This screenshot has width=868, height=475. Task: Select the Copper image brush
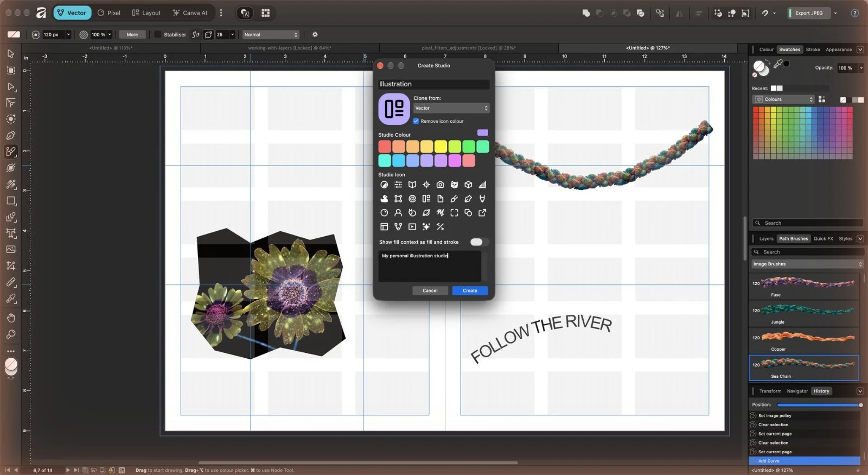click(804, 341)
